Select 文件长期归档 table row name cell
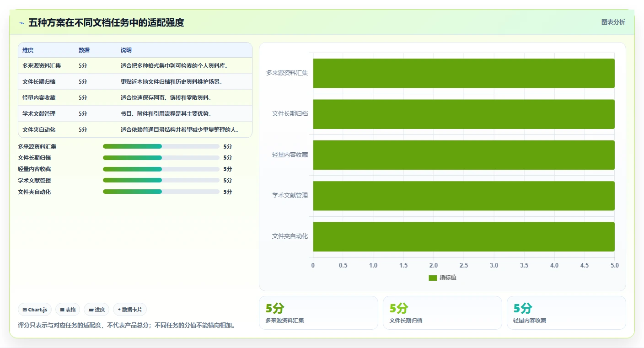Screen dimensions: 644x348 39,82
